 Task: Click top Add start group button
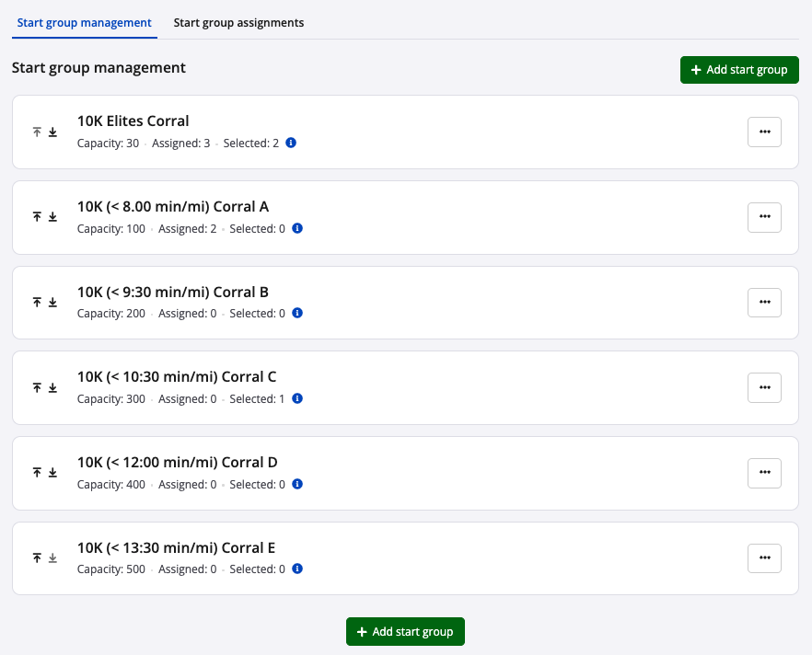click(739, 70)
